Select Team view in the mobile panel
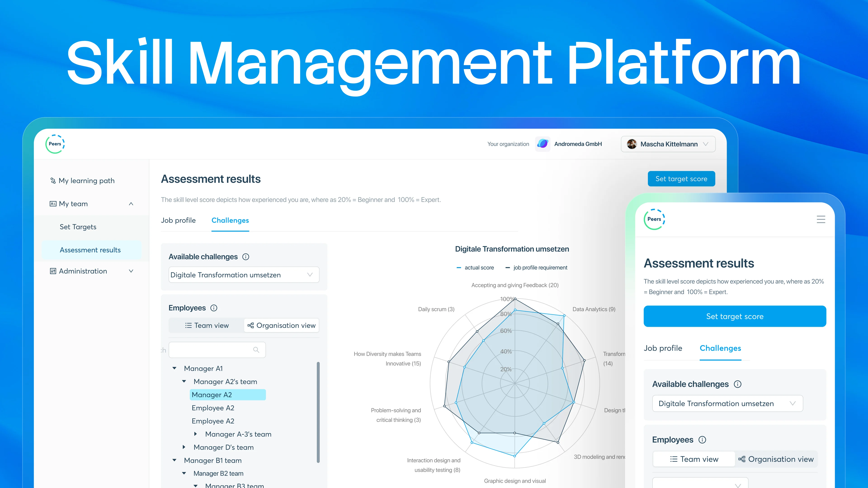This screenshot has width=868, height=488. coord(694,459)
